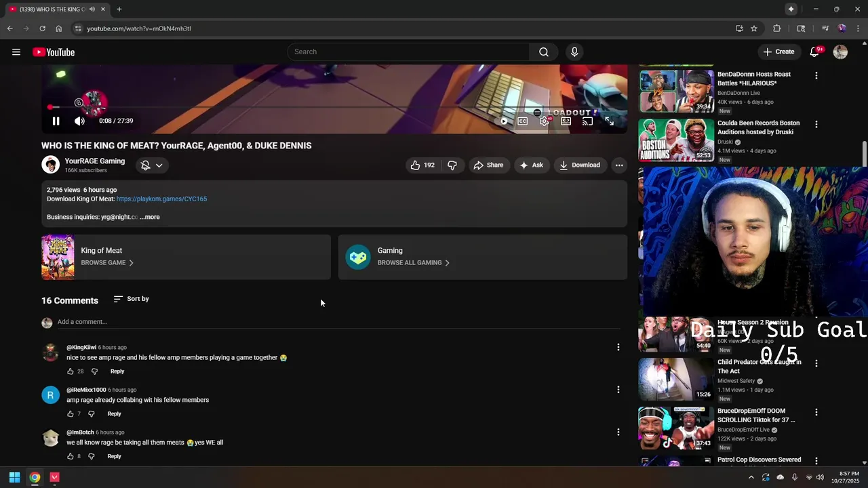Like the @iReMixx1000 comment

pyautogui.click(x=70, y=414)
